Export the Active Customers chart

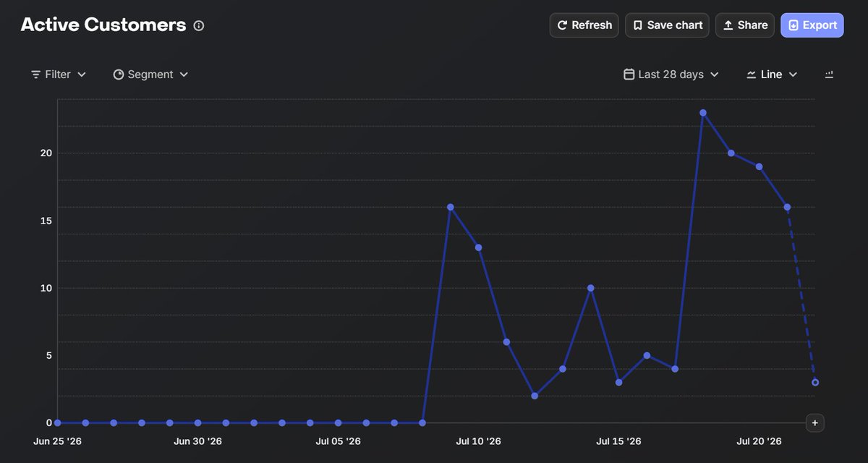[812, 25]
